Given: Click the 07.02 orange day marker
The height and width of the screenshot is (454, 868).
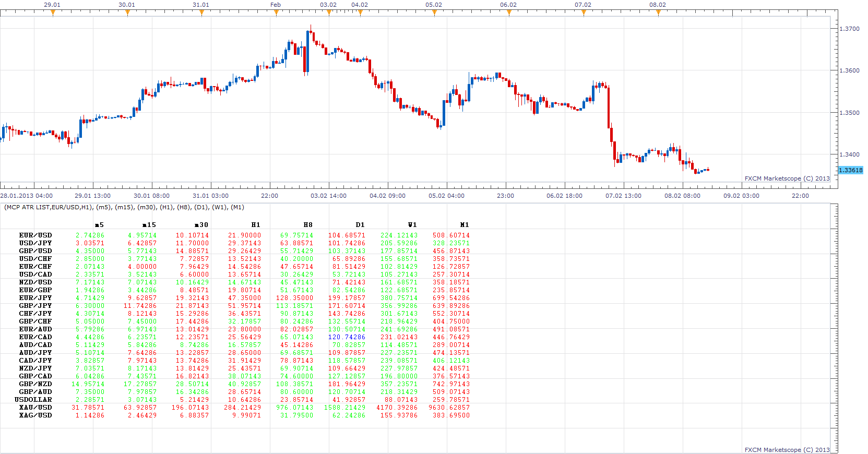Looking at the screenshot, I should tap(584, 13).
